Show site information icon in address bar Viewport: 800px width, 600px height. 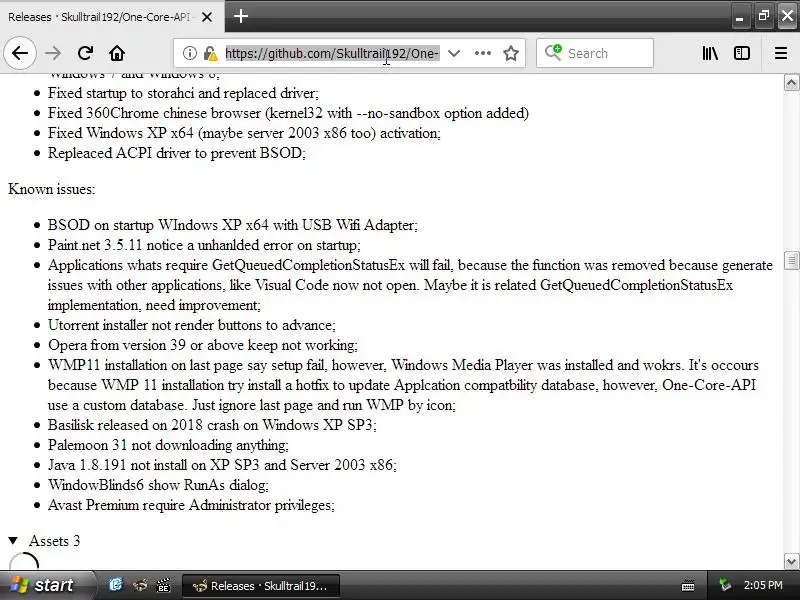click(x=190, y=53)
